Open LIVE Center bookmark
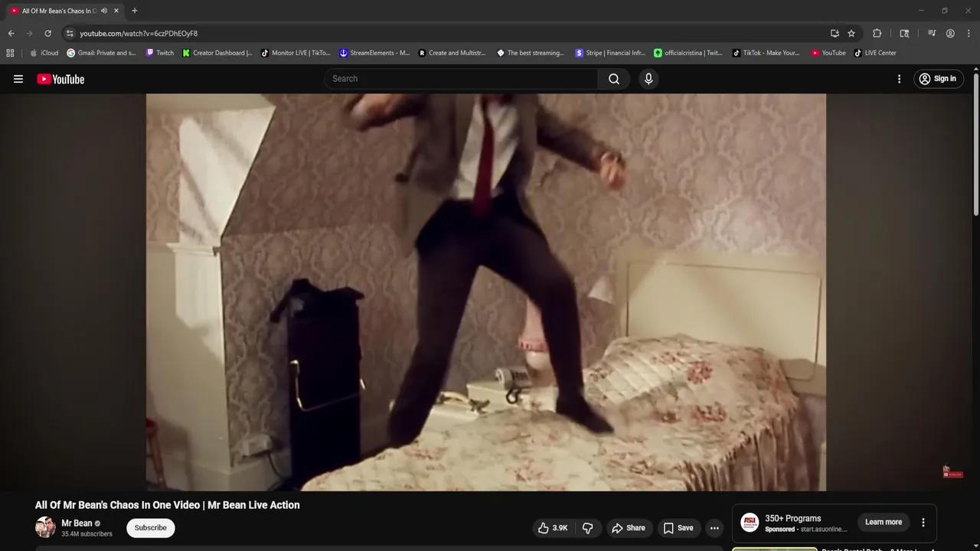The image size is (980, 551). coord(875,53)
